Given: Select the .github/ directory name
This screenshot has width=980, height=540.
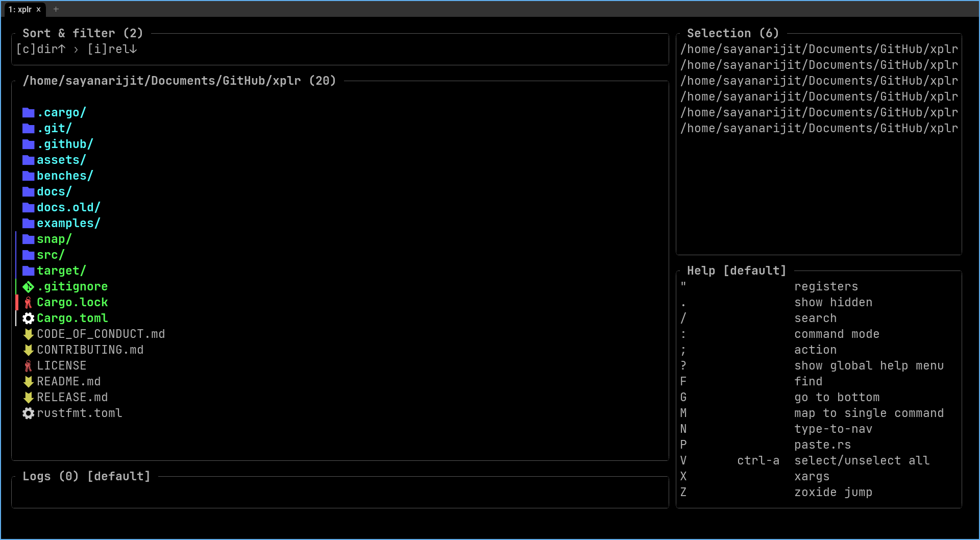Looking at the screenshot, I should (x=65, y=144).
